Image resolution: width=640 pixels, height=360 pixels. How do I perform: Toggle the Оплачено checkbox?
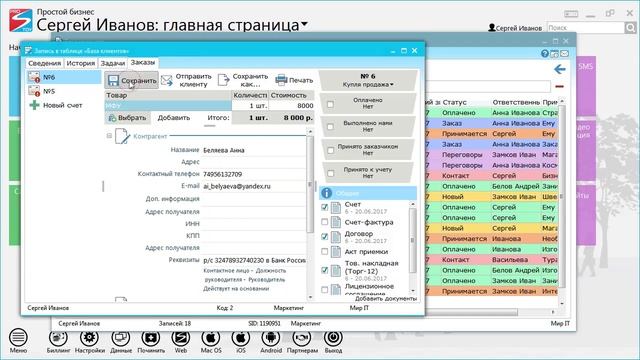coord(330,104)
